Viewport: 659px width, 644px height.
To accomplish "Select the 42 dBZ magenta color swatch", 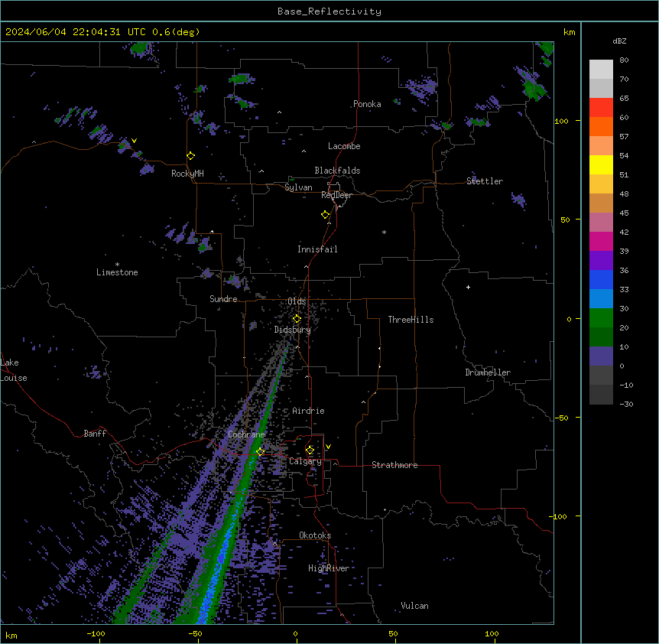I will (x=601, y=241).
